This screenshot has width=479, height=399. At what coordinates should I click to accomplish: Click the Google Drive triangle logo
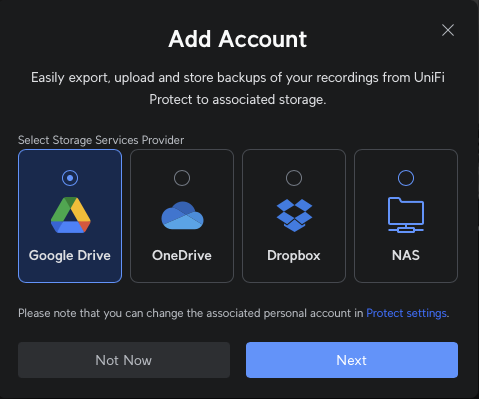(x=70, y=215)
